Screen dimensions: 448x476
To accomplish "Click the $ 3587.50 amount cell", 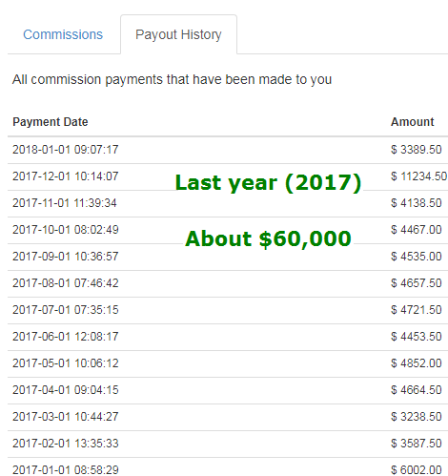I will [x=417, y=444].
